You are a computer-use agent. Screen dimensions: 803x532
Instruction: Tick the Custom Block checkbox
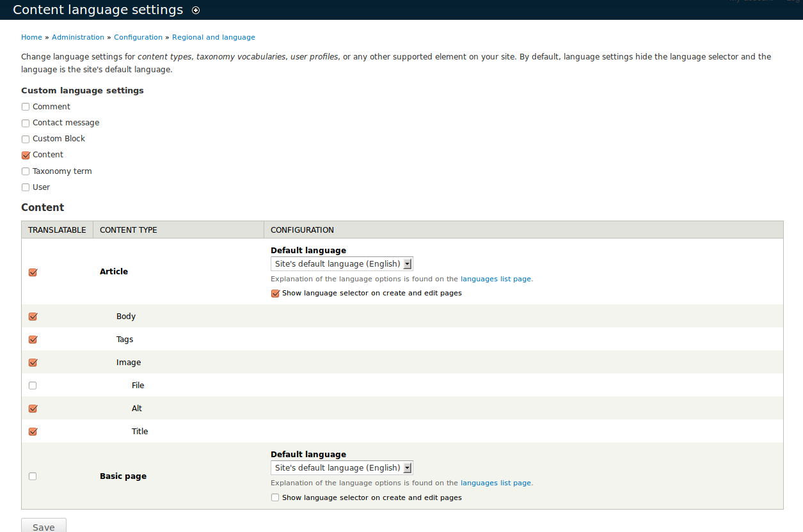click(26, 139)
